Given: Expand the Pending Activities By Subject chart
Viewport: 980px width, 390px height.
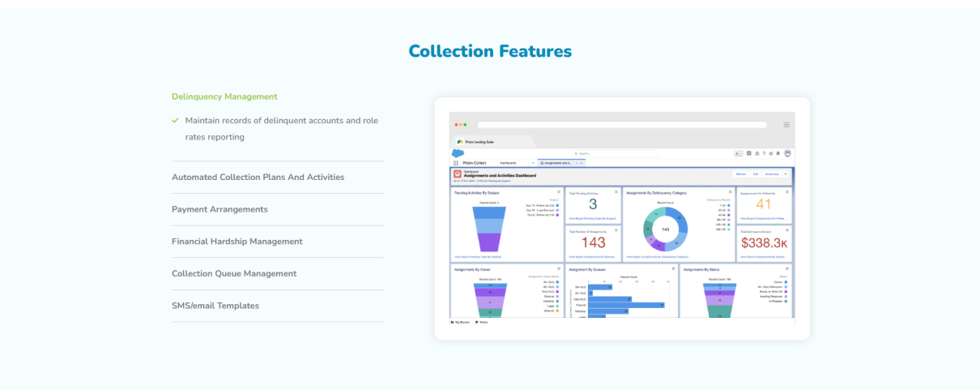Looking at the screenshot, I should [558, 192].
